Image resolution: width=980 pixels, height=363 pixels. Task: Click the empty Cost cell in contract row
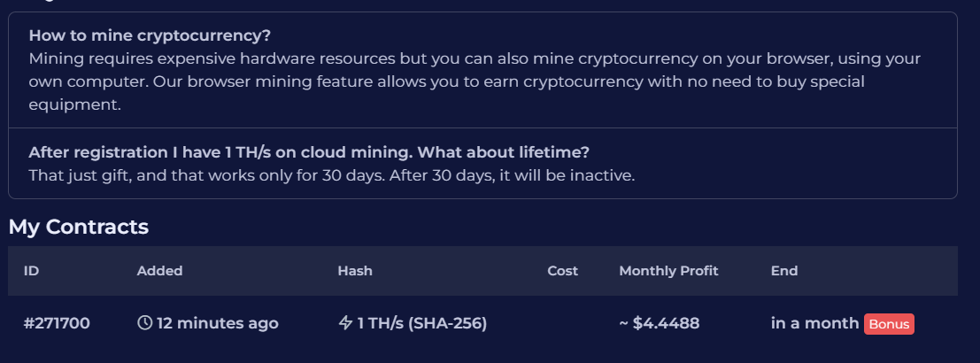tap(562, 323)
